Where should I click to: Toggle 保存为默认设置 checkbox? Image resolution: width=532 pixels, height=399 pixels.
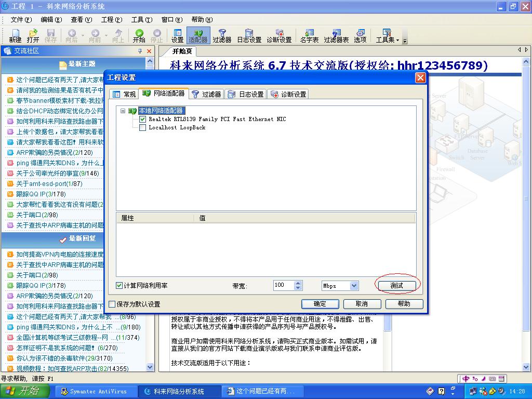(112, 304)
